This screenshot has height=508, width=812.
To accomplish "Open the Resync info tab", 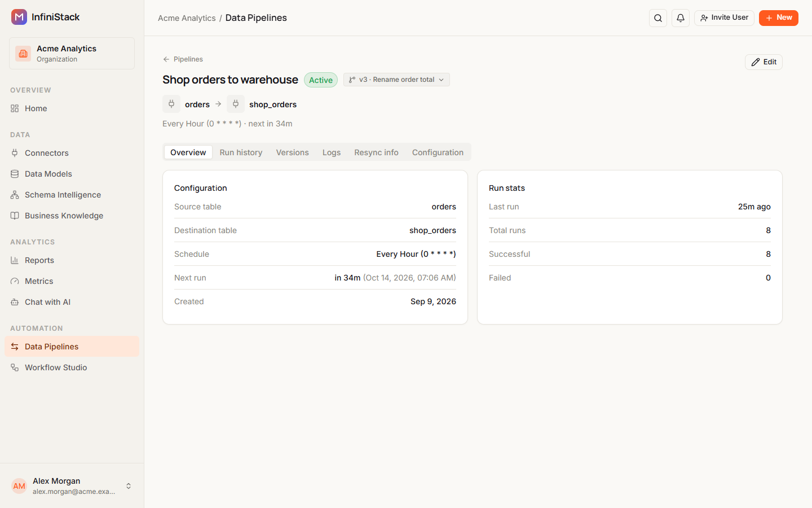I will coord(376,152).
